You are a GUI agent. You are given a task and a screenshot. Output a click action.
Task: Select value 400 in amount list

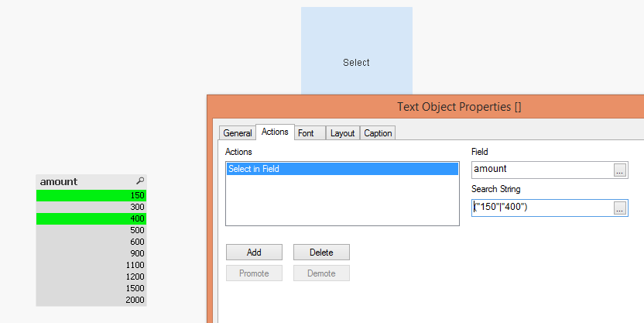pyautogui.click(x=91, y=219)
